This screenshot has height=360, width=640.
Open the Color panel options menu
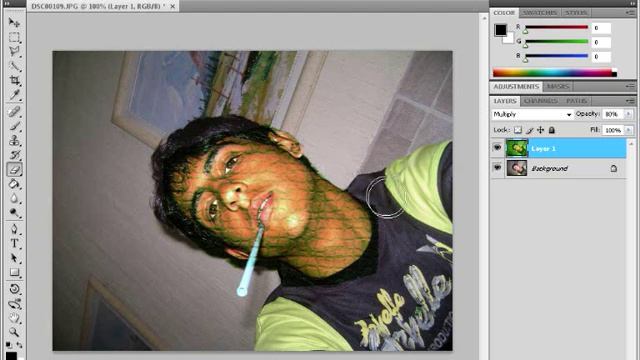(x=630, y=13)
